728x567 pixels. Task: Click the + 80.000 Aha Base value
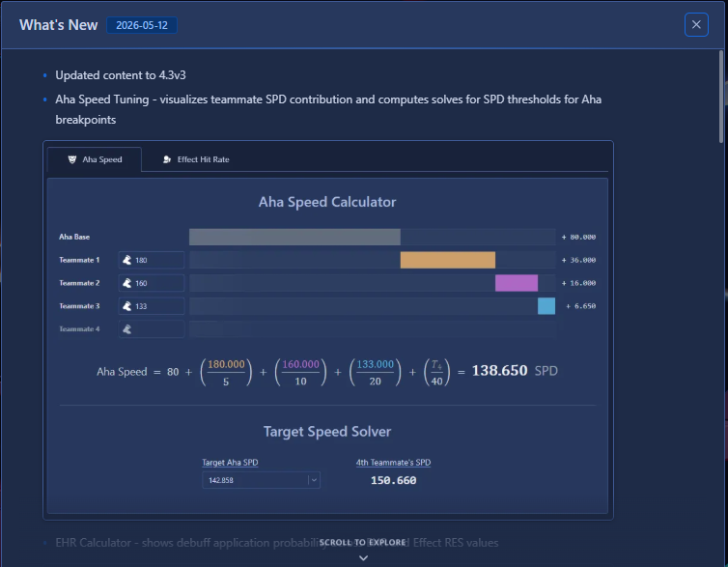578,237
